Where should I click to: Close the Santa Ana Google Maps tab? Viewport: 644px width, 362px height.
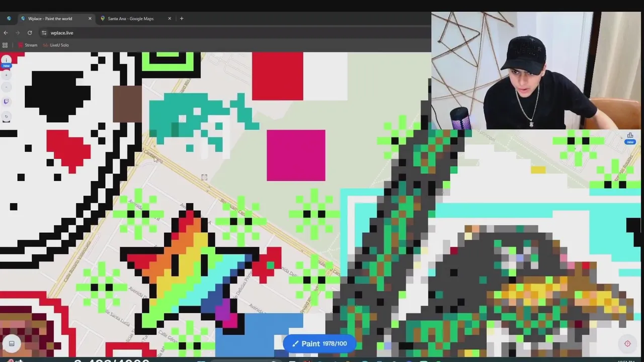tap(170, 19)
